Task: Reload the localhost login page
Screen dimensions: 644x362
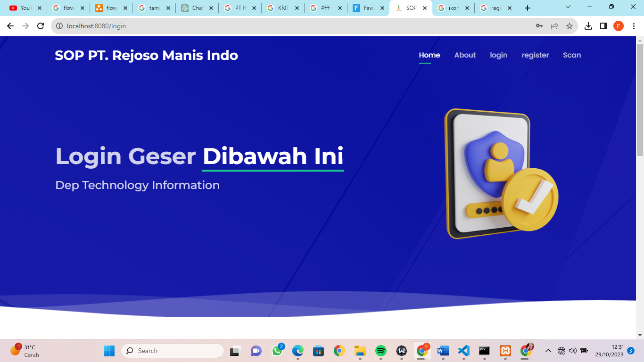Action: click(x=41, y=26)
